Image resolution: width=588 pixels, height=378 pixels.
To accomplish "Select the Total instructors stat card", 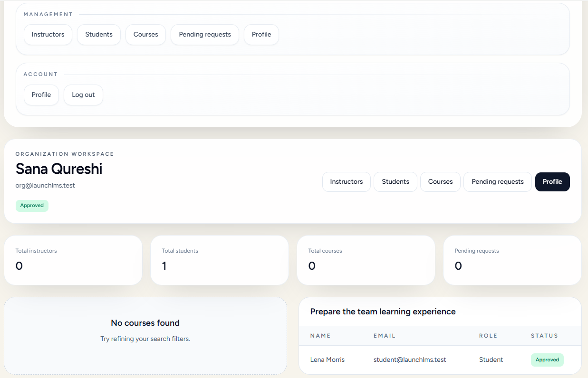I will click(73, 260).
